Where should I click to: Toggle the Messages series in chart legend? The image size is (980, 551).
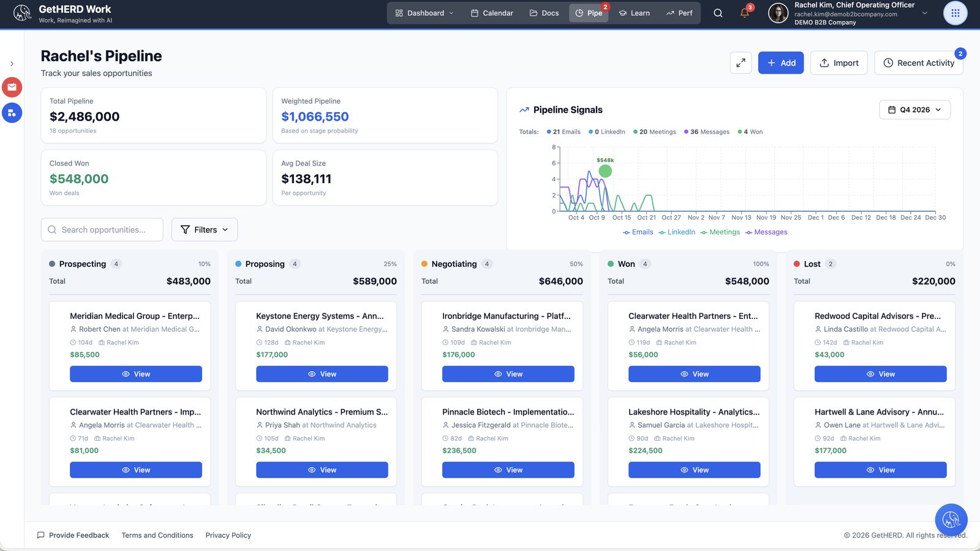click(x=766, y=232)
